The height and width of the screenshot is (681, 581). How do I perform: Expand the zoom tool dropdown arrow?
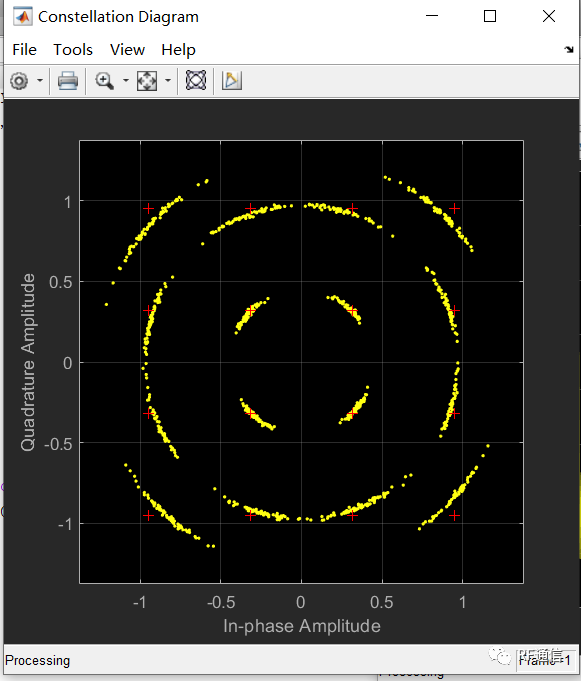126,80
